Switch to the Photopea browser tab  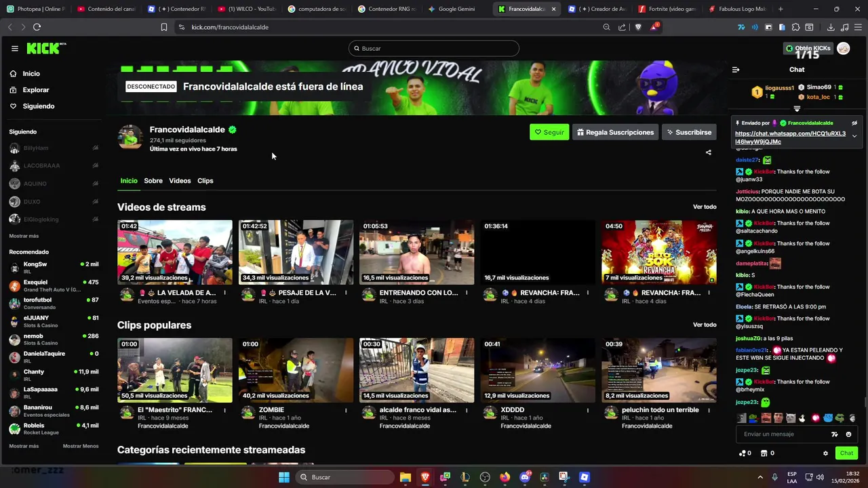(35, 9)
